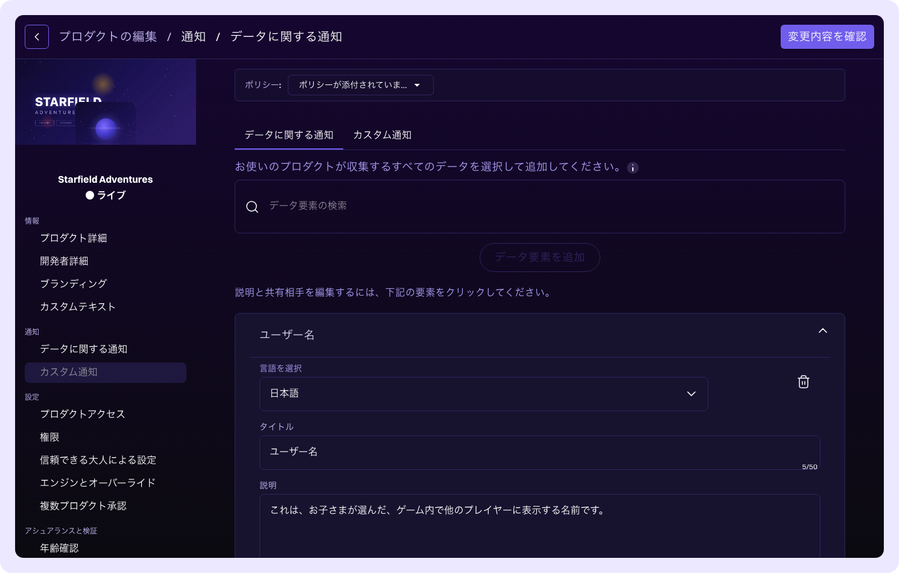Open 権限 in sidebar
The image size is (914, 588).
[x=49, y=437]
